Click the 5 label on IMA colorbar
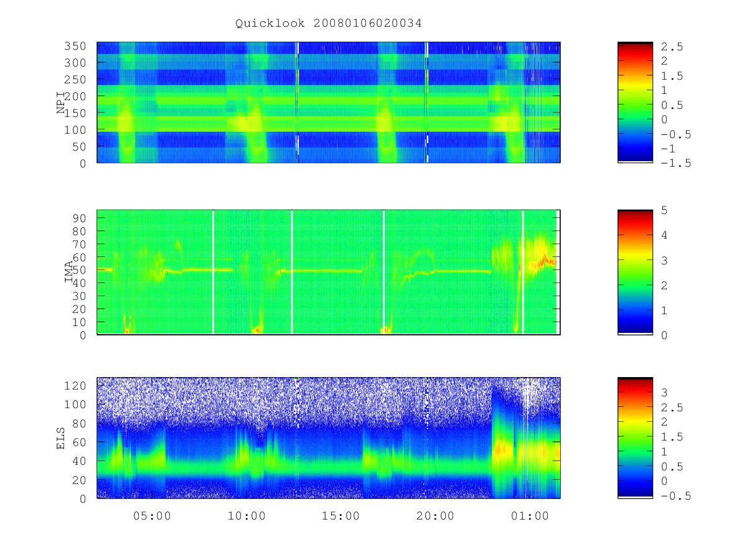Image resolution: width=747 pixels, height=560 pixels. pyautogui.click(x=665, y=210)
